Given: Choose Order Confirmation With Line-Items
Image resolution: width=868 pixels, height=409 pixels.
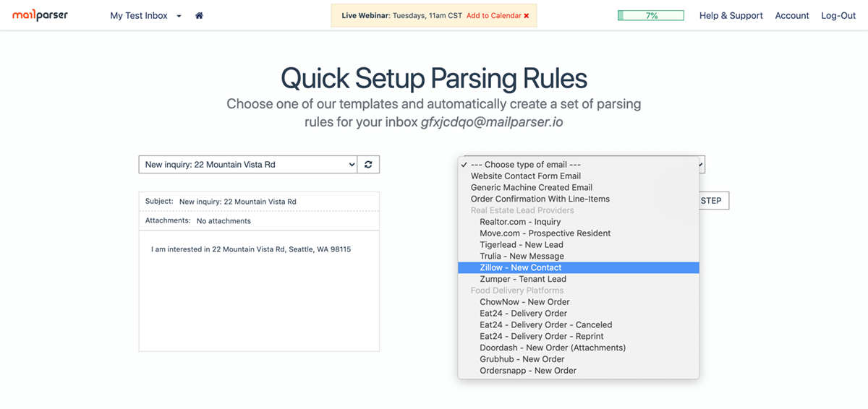Looking at the screenshot, I should tap(579, 199).
